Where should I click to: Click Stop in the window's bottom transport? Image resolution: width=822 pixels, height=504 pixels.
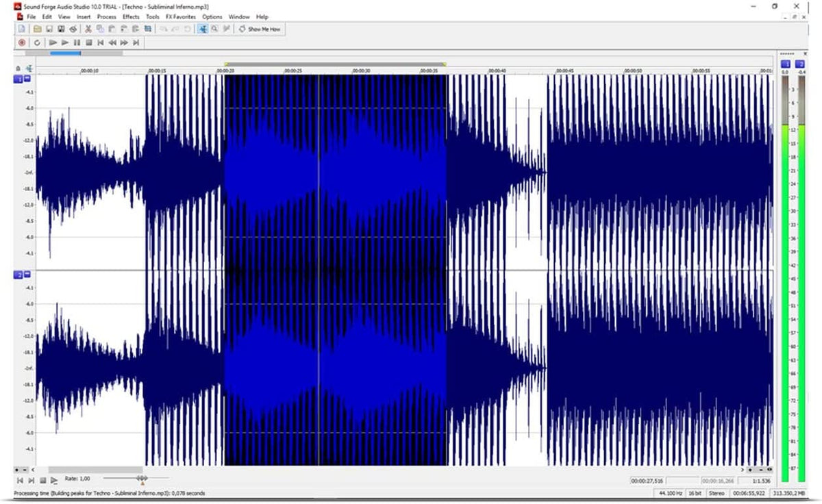(x=43, y=481)
